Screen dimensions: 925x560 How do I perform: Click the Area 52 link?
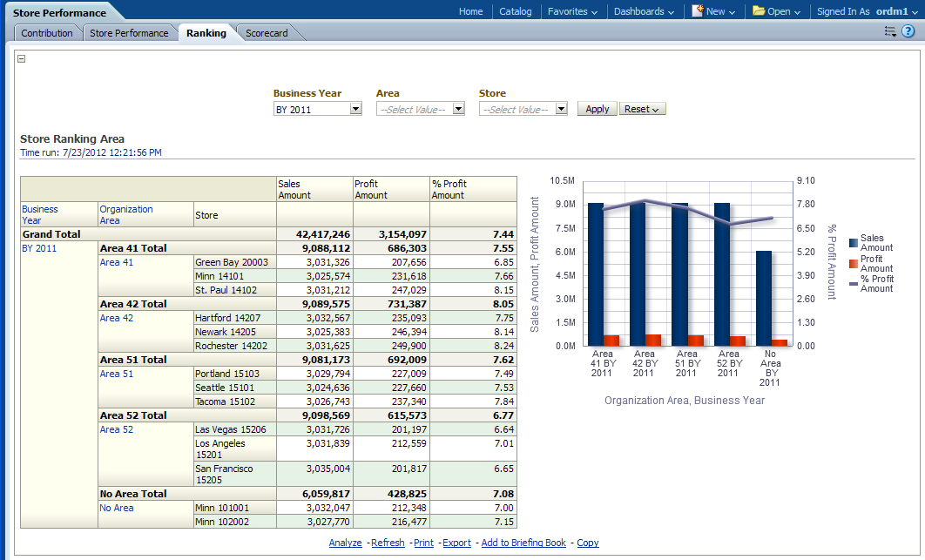116,429
